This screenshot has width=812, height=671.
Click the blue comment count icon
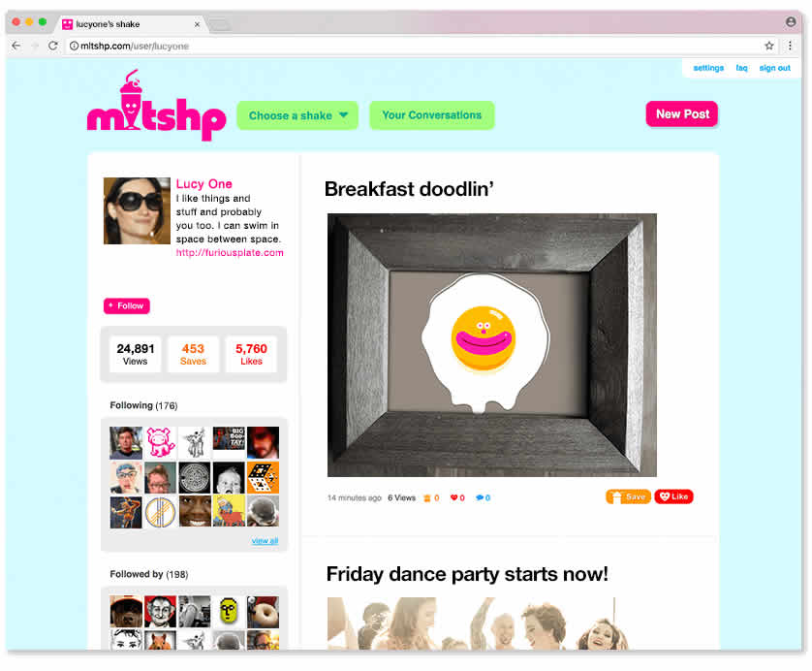tap(483, 497)
